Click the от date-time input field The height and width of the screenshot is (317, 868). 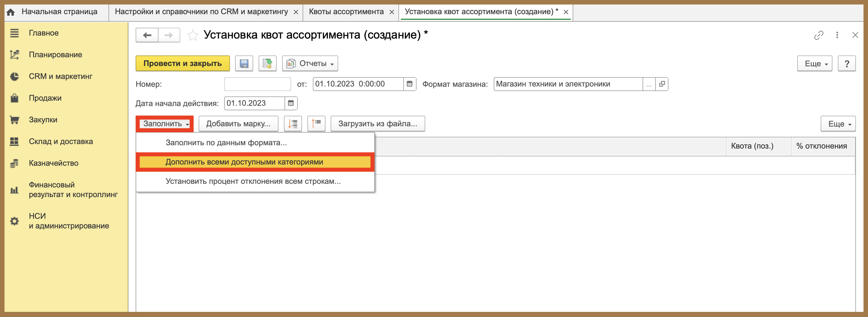[358, 84]
